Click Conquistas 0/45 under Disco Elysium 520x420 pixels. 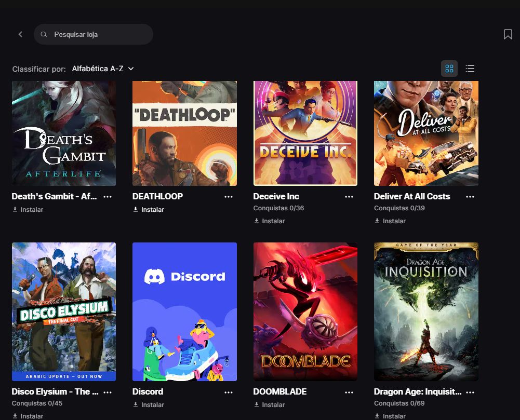coord(37,403)
